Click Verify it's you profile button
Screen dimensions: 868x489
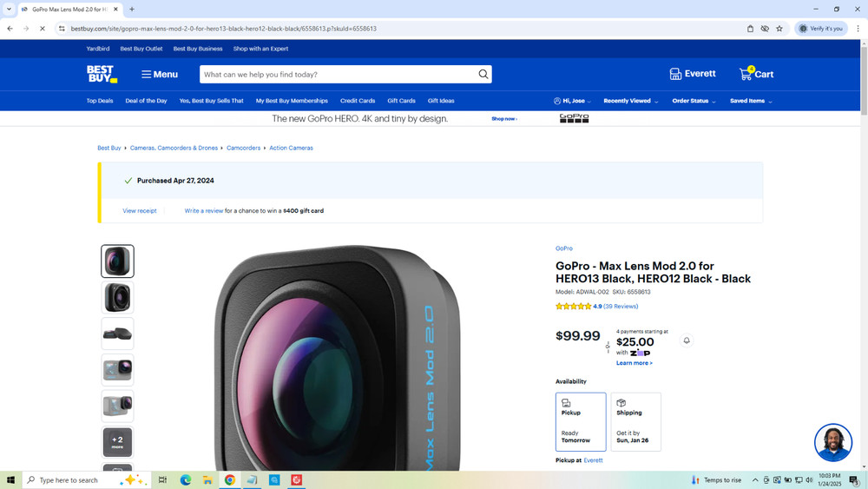821,29
